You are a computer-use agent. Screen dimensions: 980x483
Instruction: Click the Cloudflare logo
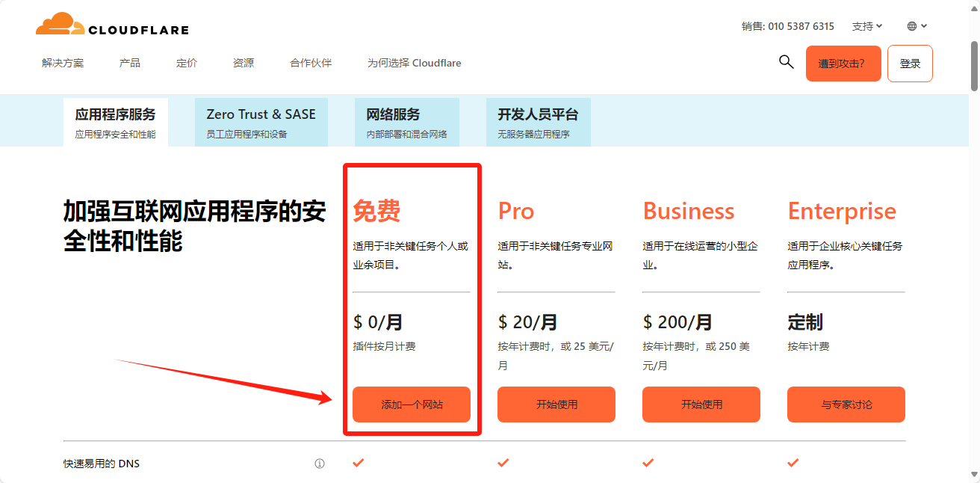click(x=112, y=25)
